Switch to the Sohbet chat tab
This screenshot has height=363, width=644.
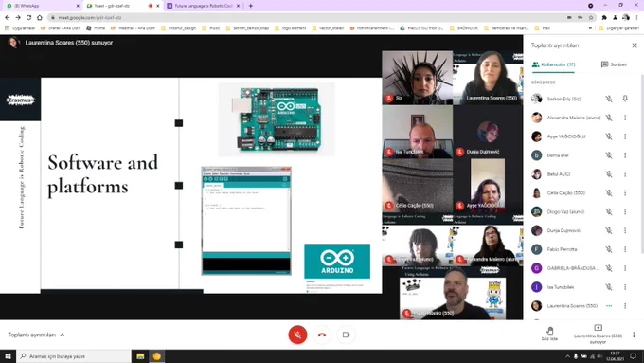[x=614, y=64]
